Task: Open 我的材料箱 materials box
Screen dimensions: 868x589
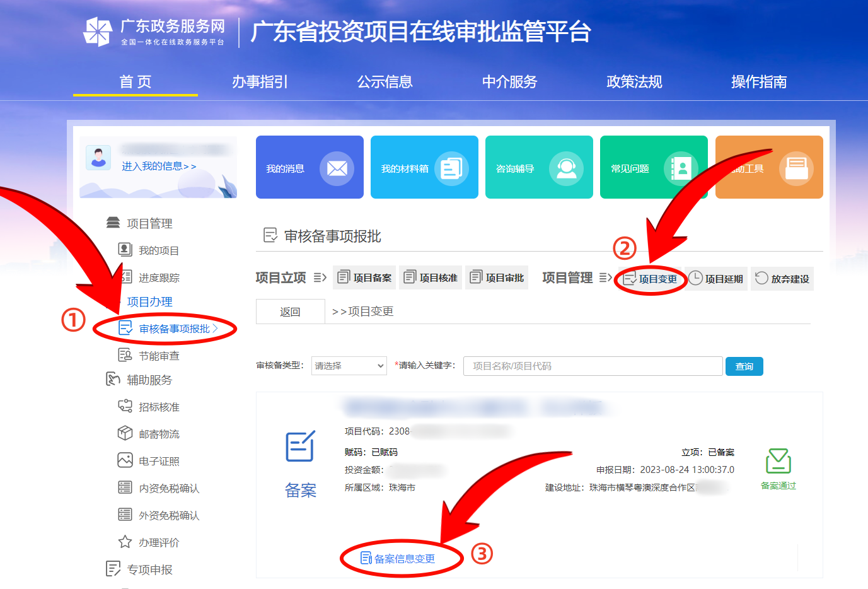Action: (424, 167)
